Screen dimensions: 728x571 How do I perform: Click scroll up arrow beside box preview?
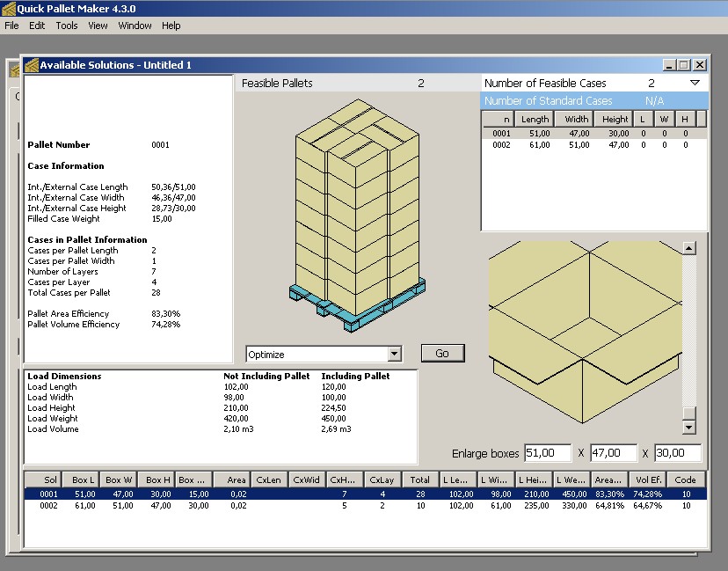point(689,249)
